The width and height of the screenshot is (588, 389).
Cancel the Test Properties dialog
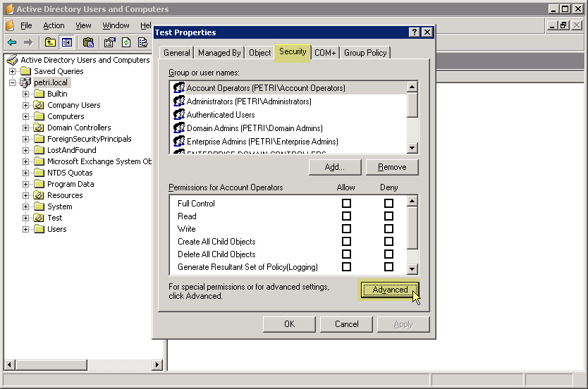click(x=346, y=324)
